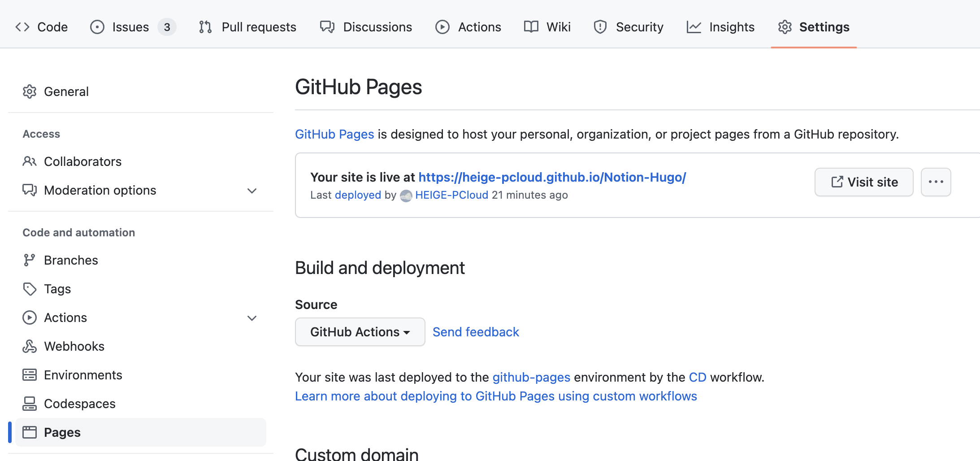Image resolution: width=980 pixels, height=461 pixels.
Task: Go to the Security tab
Action: click(629, 27)
